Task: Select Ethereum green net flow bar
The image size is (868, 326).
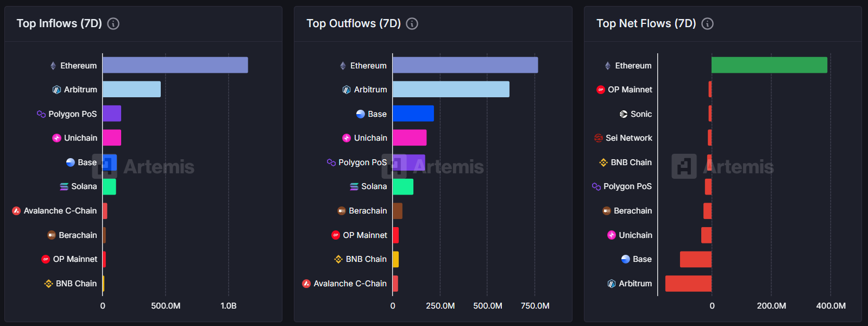Action: 770,65
